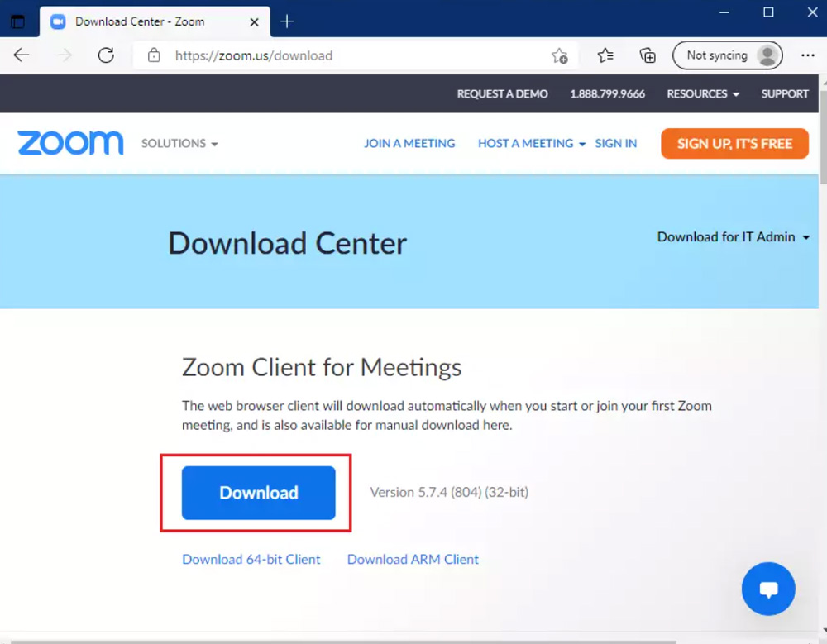Image resolution: width=827 pixels, height=644 pixels.
Task: Expand HOST A MEETING dropdown
Action: click(x=532, y=144)
